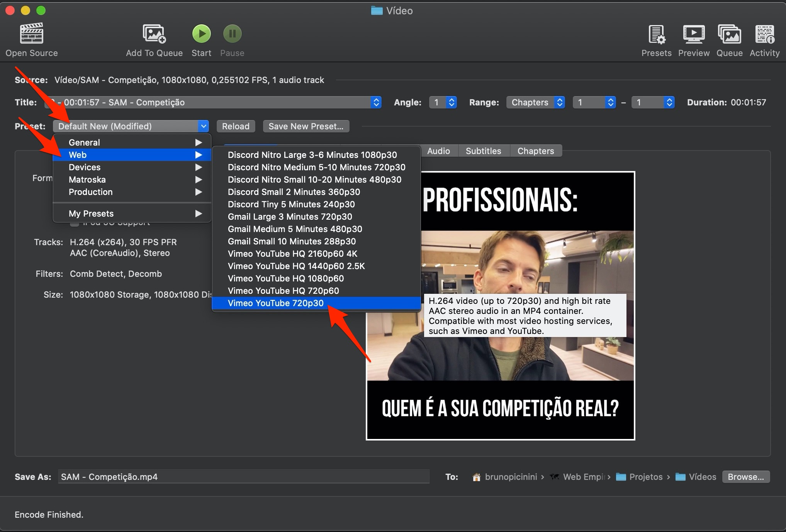786x532 pixels.
Task: Click the Reload preset button
Action: click(x=236, y=126)
